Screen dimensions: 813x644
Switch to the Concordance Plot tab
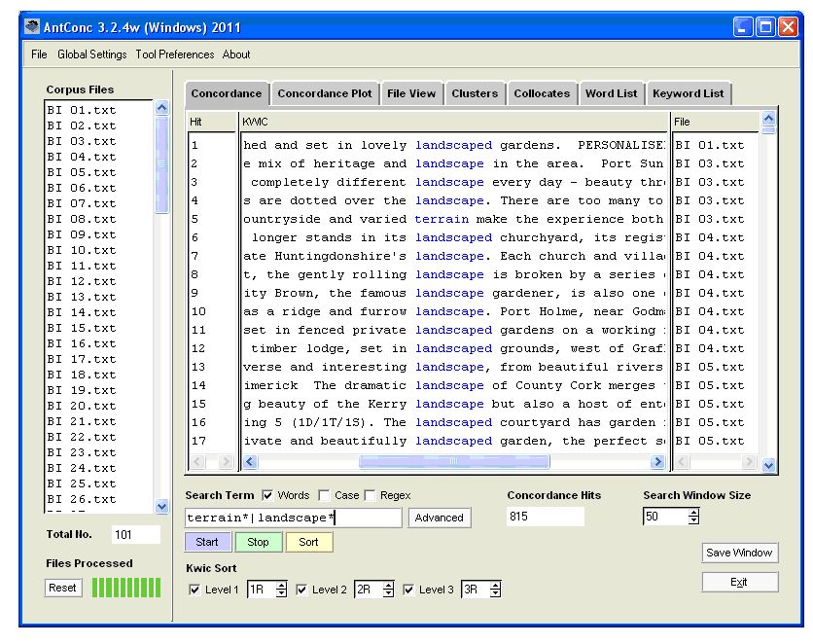coord(325,93)
